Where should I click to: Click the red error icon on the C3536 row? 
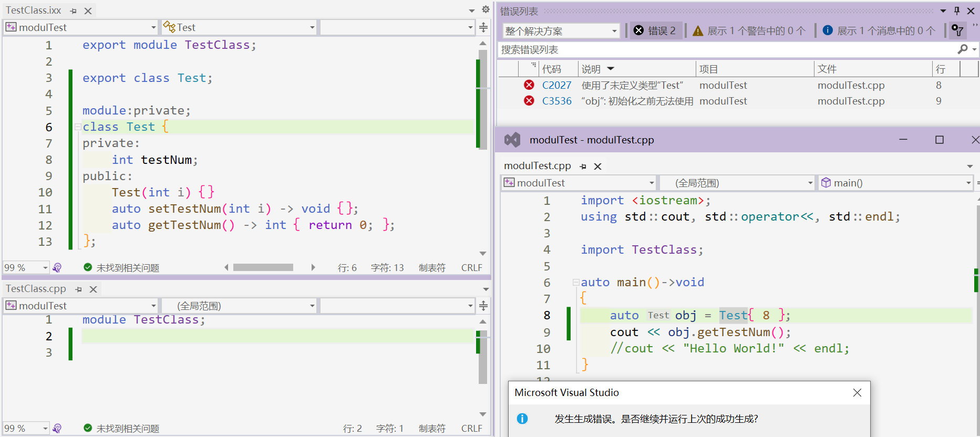coord(529,100)
